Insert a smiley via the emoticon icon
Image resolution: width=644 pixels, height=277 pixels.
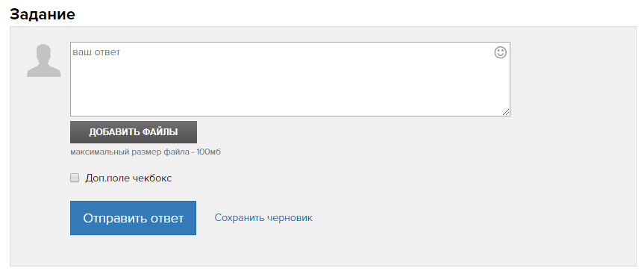pos(500,52)
